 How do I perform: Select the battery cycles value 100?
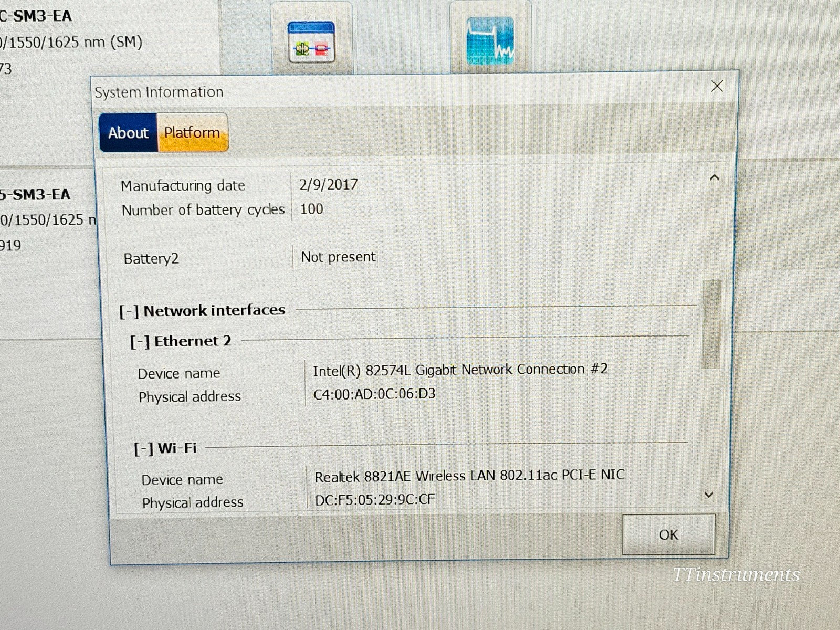tap(311, 209)
